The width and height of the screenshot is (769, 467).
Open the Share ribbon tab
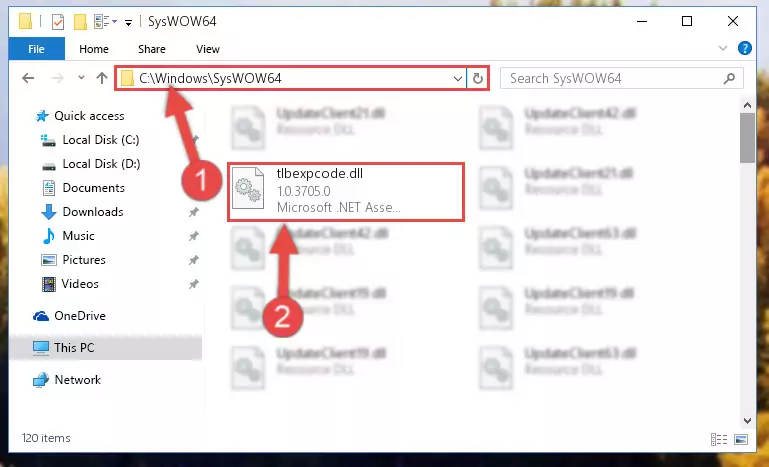(152, 49)
